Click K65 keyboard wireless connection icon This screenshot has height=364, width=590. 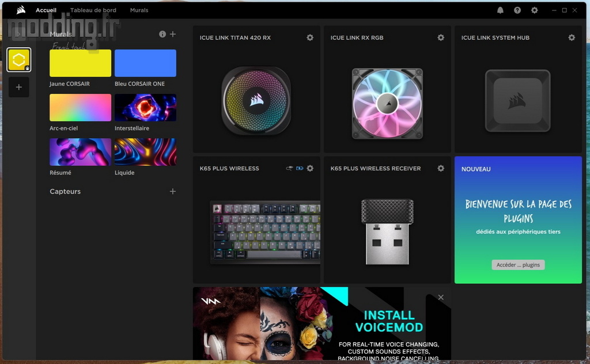(289, 168)
